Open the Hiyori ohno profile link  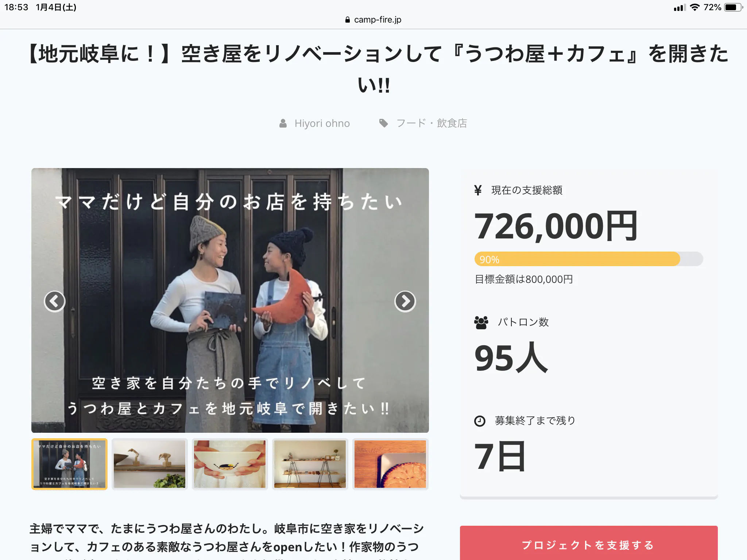[322, 124]
